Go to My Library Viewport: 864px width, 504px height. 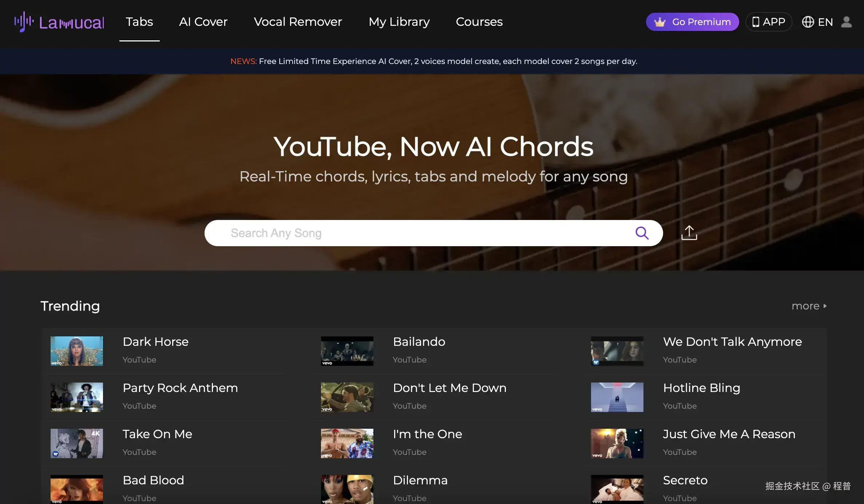tap(399, 22)
